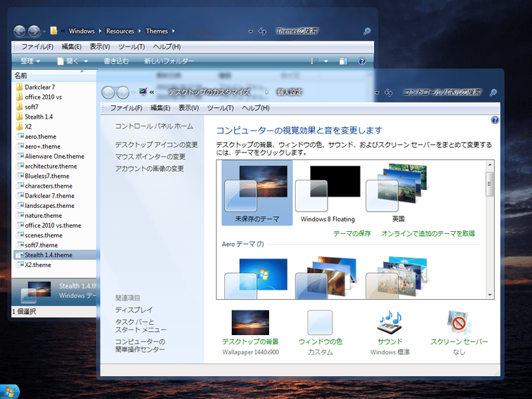Click デスクトップ アイコンの変更 link
The width and height of the screenshot is (532, 399).
click(156, 145)
